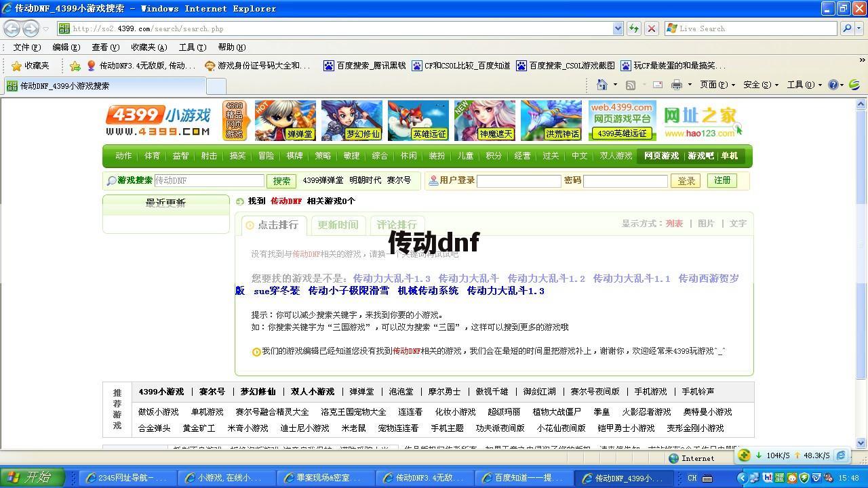
Task: Refresh the page using the green arrows icon
Action: (634, 28)
